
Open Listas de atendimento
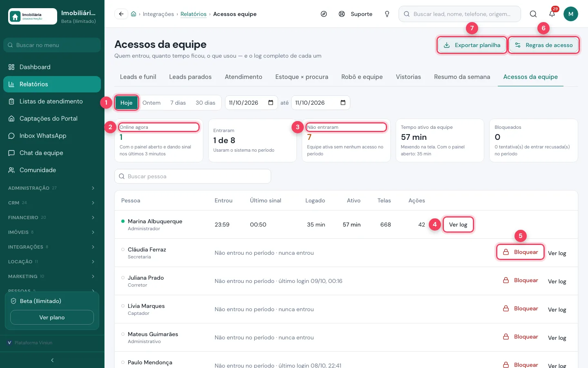click(52, 101)
